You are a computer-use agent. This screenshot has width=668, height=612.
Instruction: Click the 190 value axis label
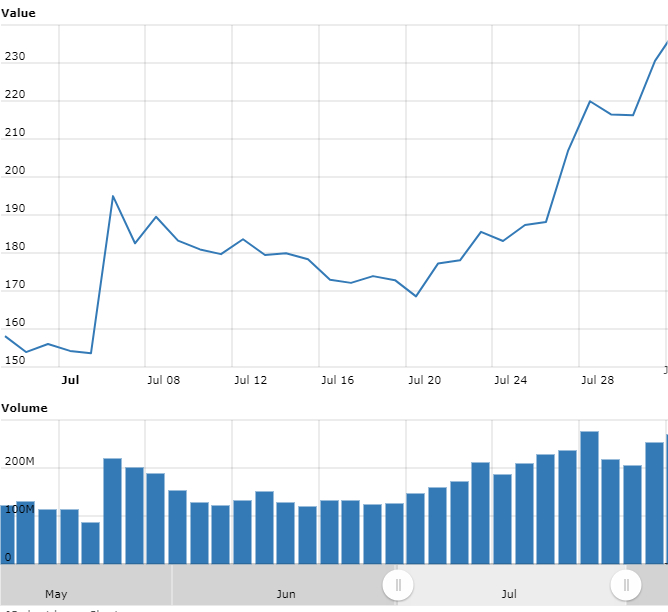pos(15,208)
